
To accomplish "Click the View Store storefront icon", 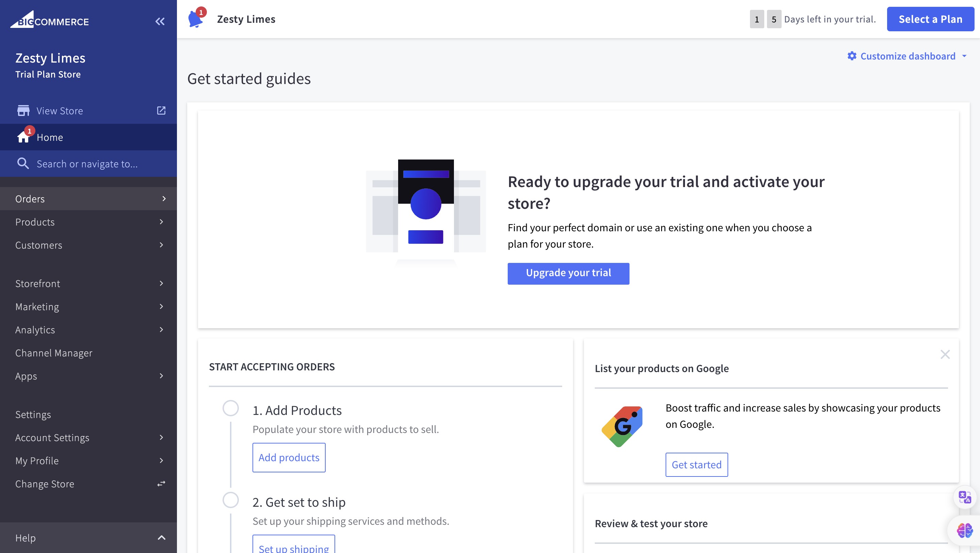I will click(23, 111).
